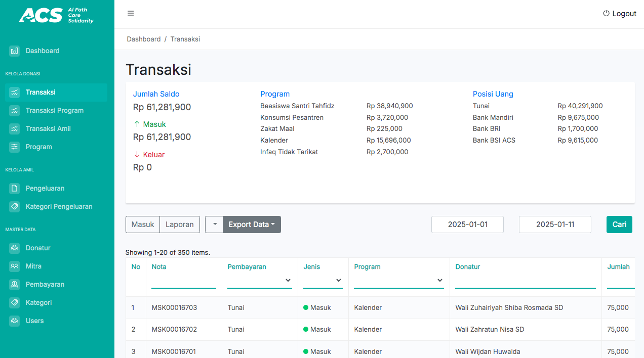Click the Program sliders icon in sidebar
The height and width of the screenshot is (358, 644).
click(15, 147)
